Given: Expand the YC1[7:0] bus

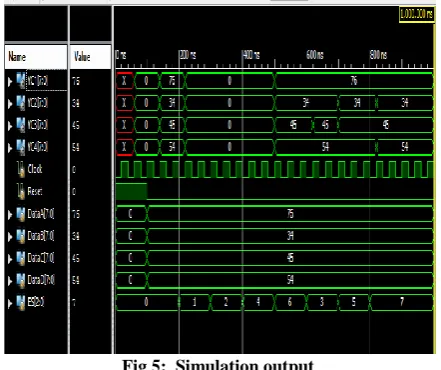Looking at the screenshot, I should point(10,81).
